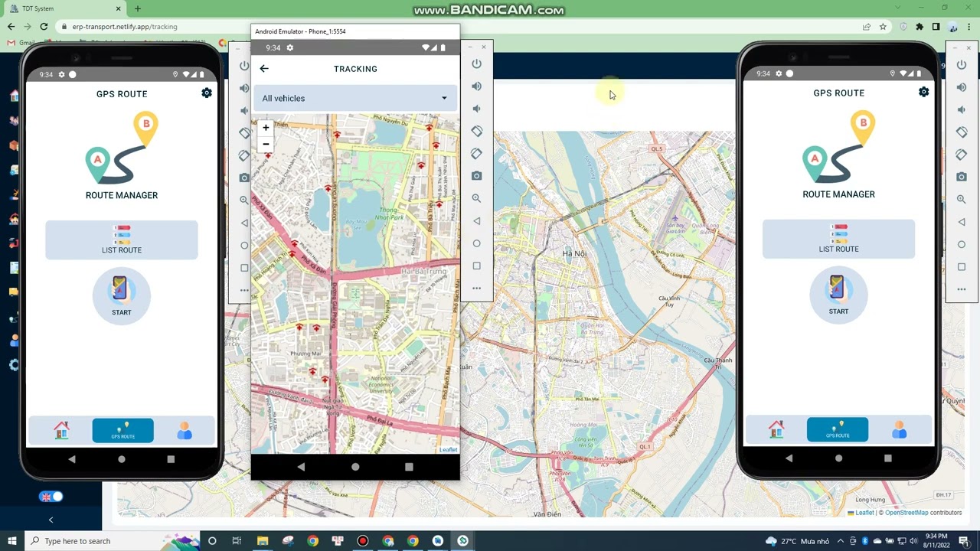Viewport: 980px width, 551px height.
Task: Click zoom magnifier on center emulator toolbar
Action: point(476,198)
